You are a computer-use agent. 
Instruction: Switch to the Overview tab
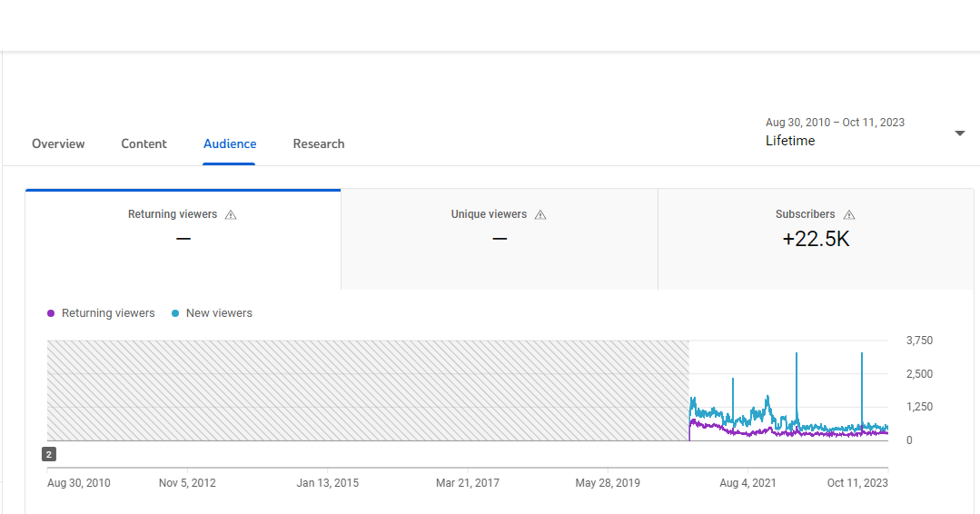pos(58,143)
